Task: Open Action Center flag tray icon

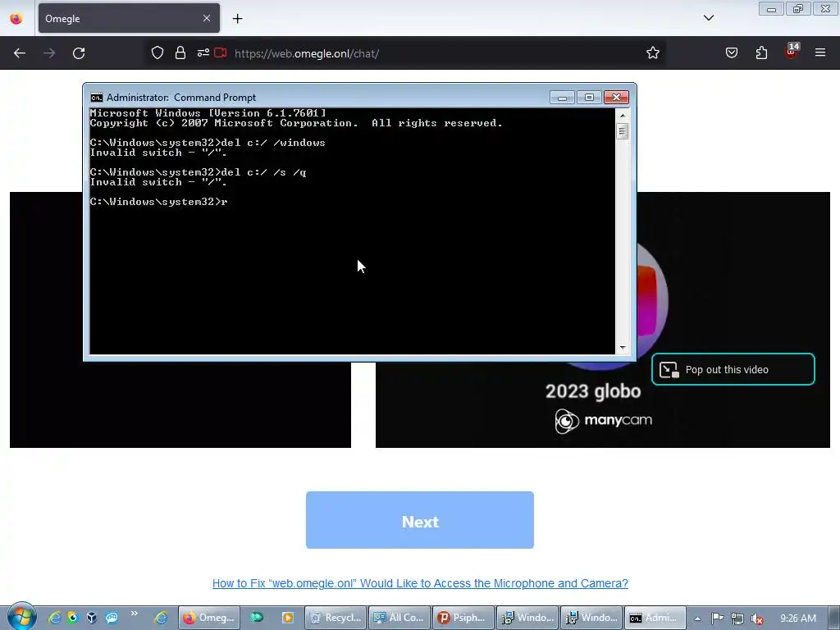Action: point(717,619)
